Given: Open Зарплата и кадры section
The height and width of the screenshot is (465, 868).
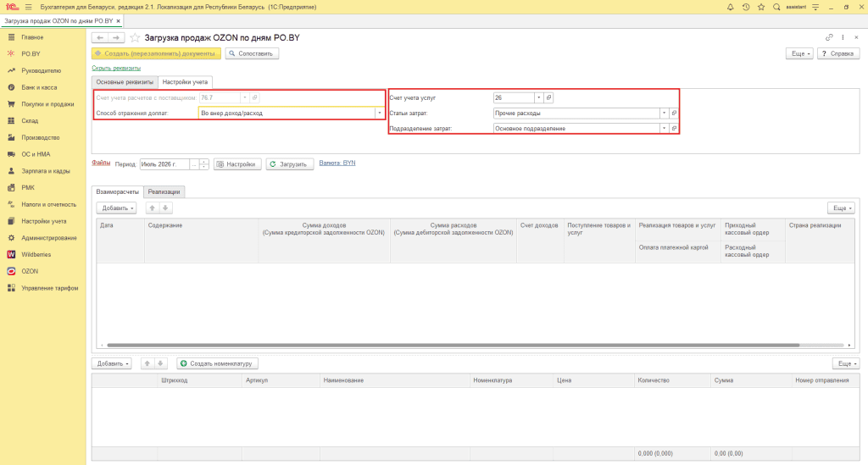Looking at the screenshot, I should pyautogui.click(x=46, y=171).
